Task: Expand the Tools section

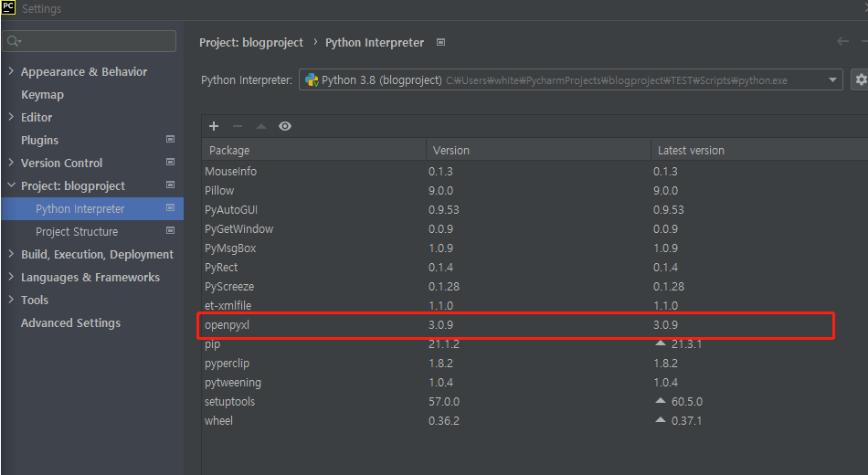Action: [11, 299]
